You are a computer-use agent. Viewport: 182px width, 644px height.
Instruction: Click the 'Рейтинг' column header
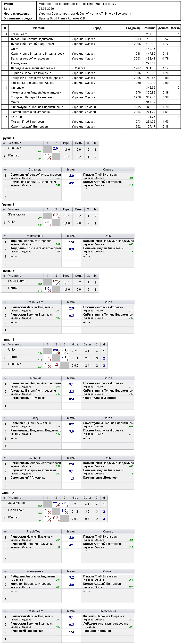149,28
